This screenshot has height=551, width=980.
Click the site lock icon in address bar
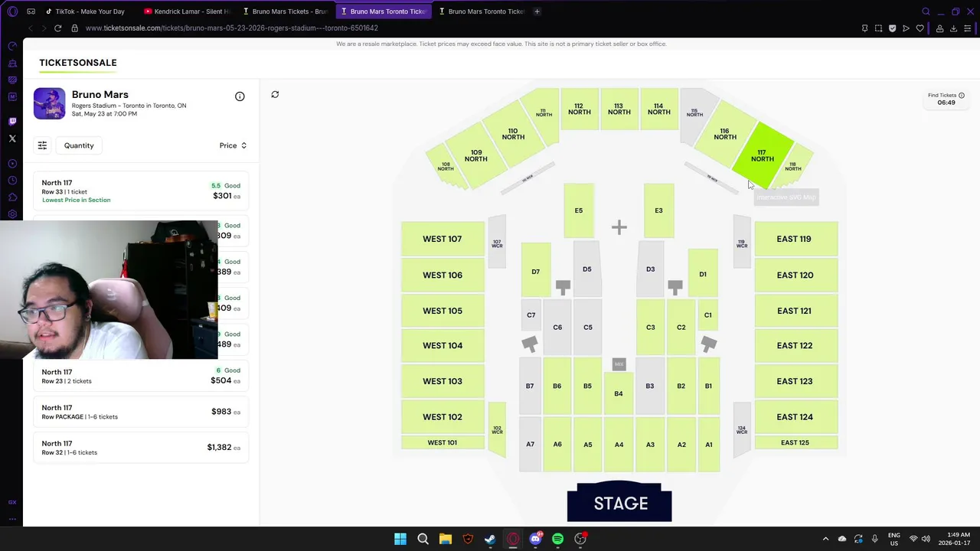tap(74, 28)
